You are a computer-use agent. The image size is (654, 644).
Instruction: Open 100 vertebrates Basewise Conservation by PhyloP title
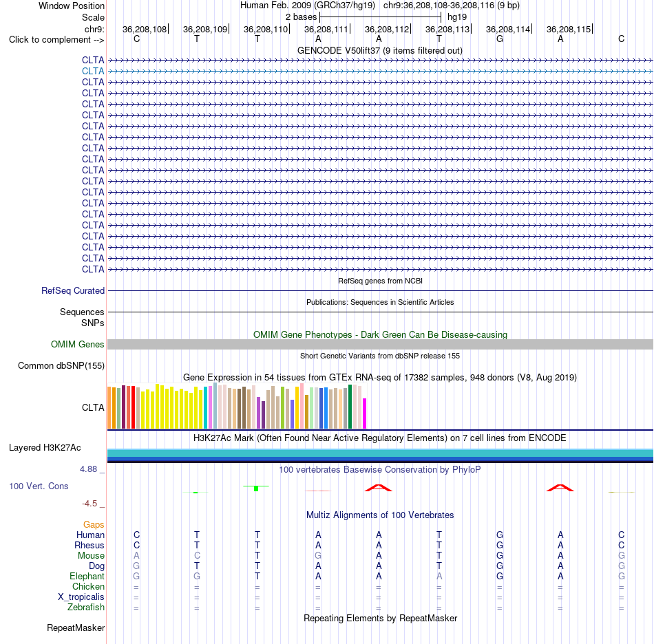pos(379,470)
